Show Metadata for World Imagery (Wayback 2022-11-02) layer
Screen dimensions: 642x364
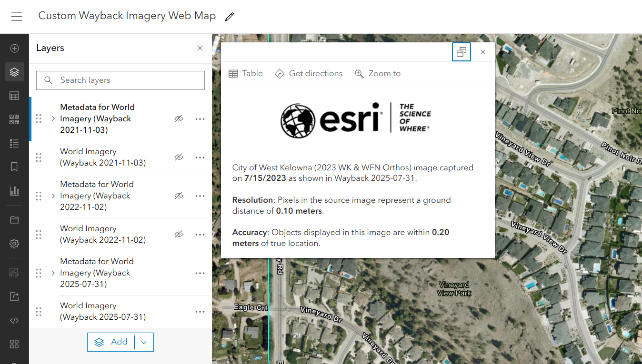[x=179, y=196]
